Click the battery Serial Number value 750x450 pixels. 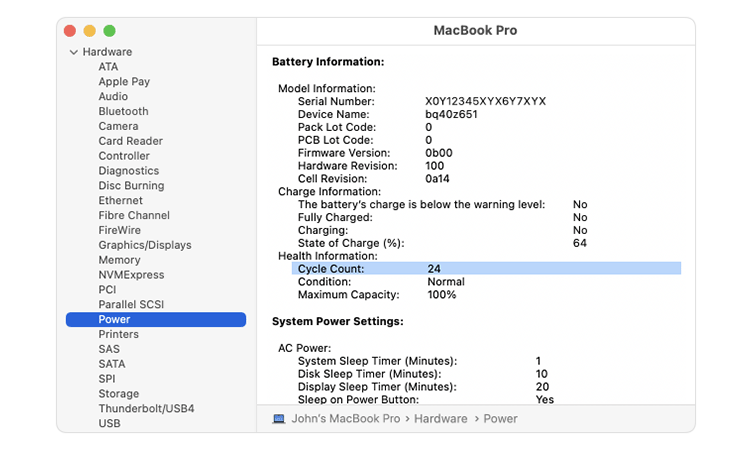[x=485, y=101]
